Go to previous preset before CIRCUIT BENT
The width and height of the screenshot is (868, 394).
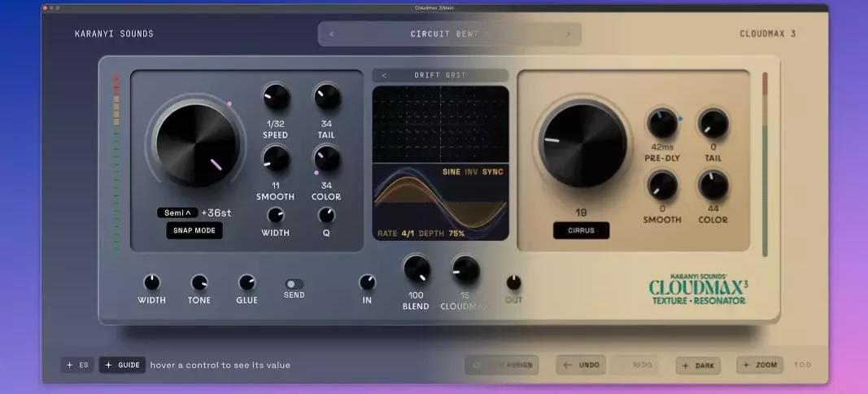pyautogui.click(x=332, y=34)
